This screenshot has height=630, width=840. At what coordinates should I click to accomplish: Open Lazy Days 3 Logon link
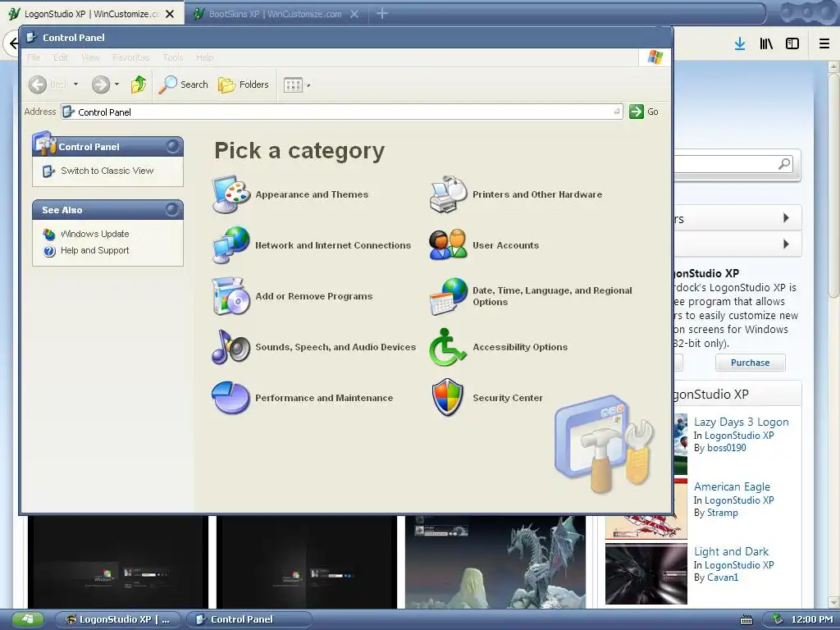tap(742, 422)
